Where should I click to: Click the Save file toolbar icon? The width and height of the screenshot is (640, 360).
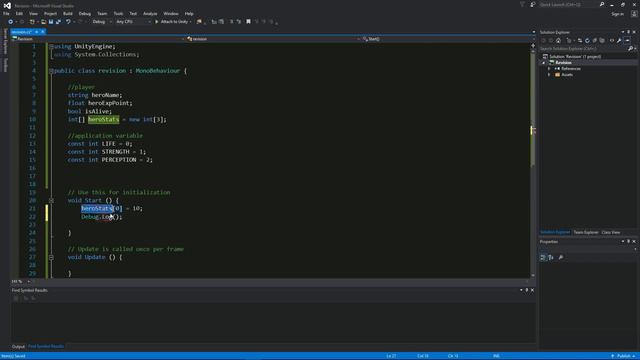[x=51, y=22]
